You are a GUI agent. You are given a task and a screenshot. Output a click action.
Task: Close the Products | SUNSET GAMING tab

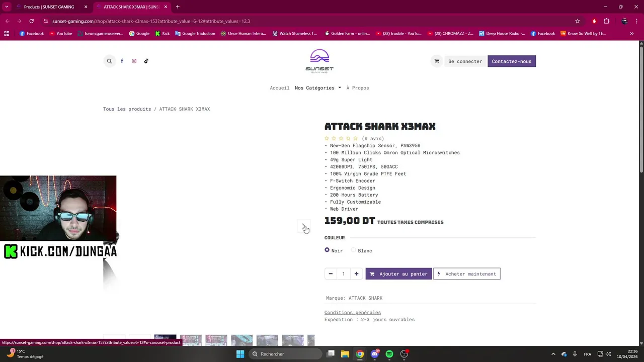click(86, 7)
